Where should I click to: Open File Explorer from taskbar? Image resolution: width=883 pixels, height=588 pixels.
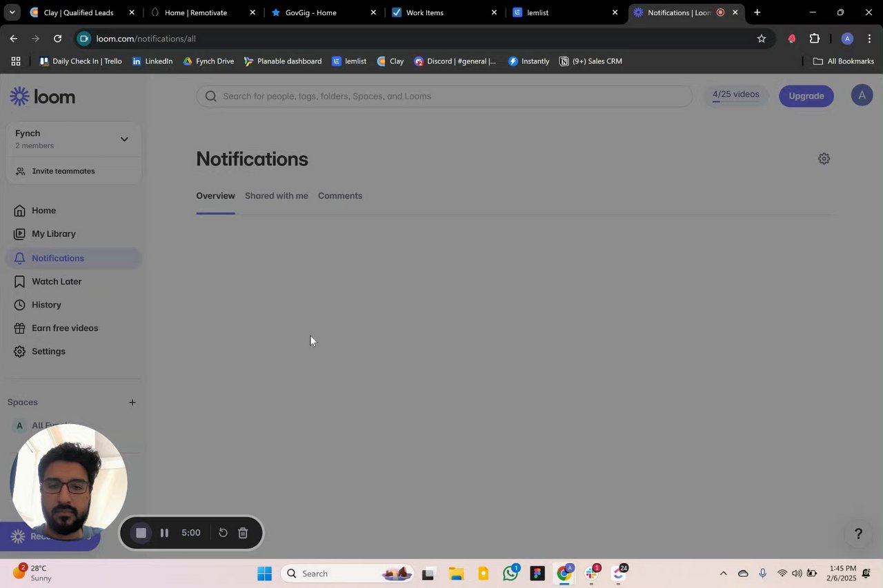456,574
